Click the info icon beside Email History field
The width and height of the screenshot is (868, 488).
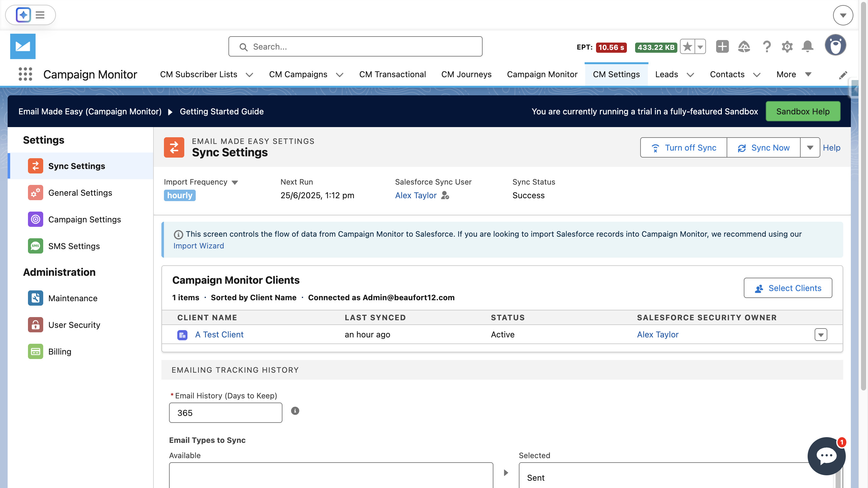click(x=295, y=410)
